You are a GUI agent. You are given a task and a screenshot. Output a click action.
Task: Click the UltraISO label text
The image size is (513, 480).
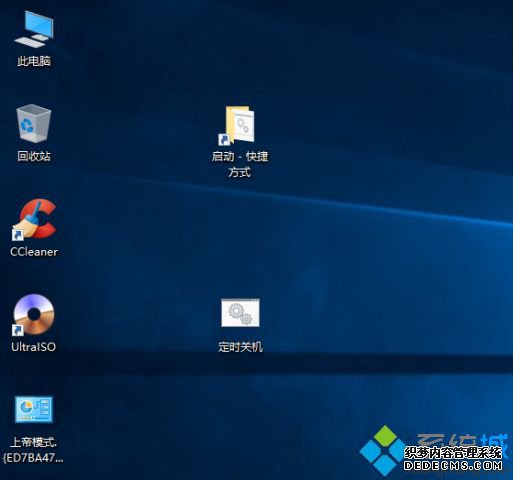(33, 347)
